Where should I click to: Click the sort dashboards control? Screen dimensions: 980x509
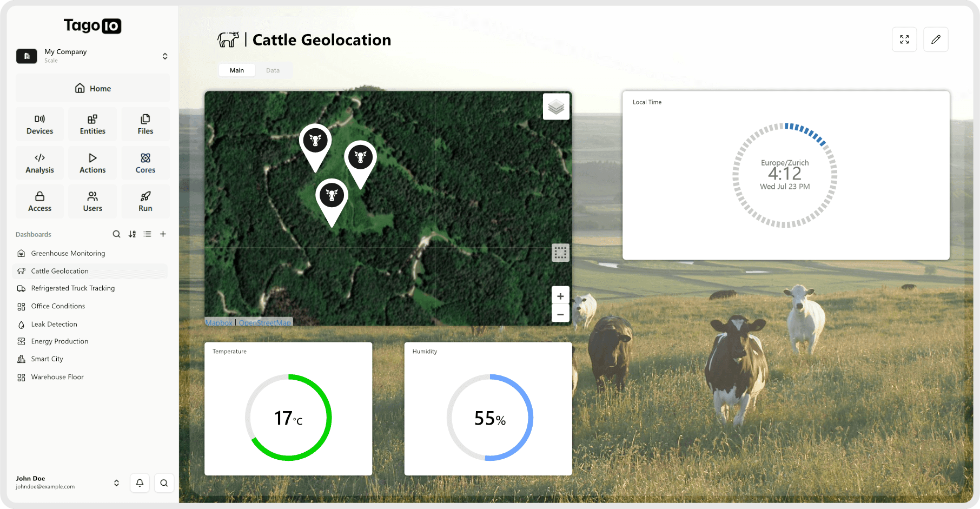click(x=132, y=234)
